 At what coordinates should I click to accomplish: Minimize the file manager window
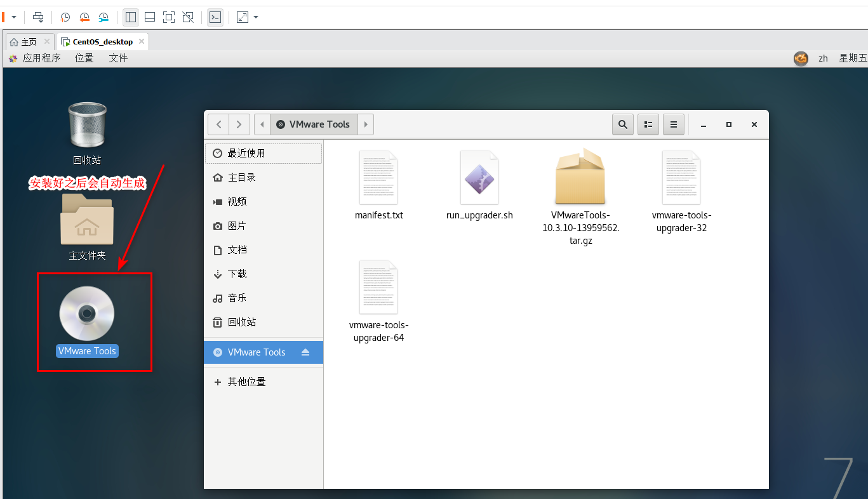point(704,124)
